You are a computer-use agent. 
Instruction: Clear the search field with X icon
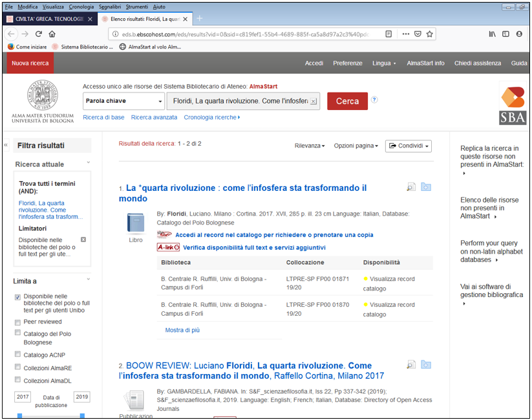[314, 102]
